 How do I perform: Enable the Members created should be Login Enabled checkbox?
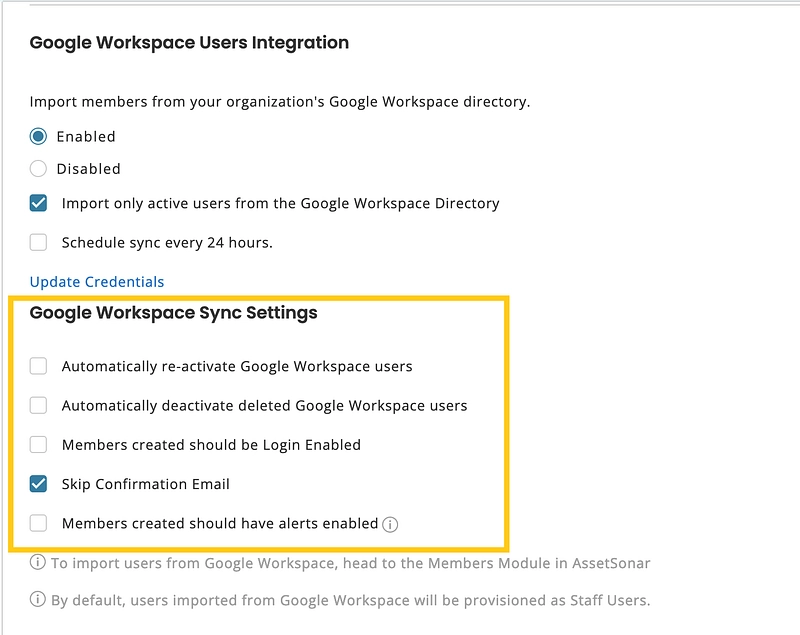[38, 444]
